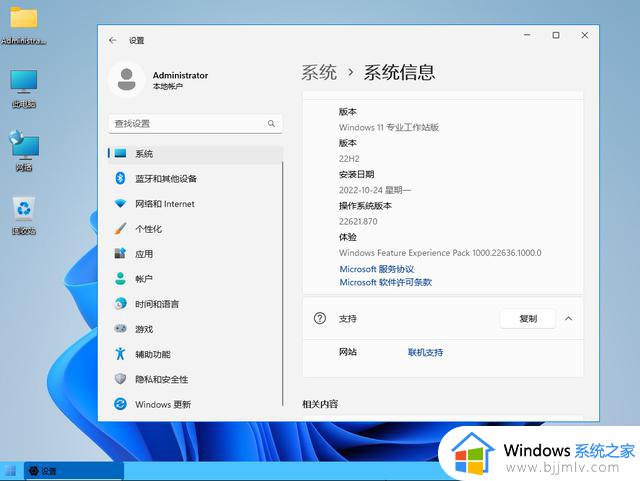Click the Windows 11 专业工作站版 text
Viewport: 640px width, 481px height.
(389, 127)
